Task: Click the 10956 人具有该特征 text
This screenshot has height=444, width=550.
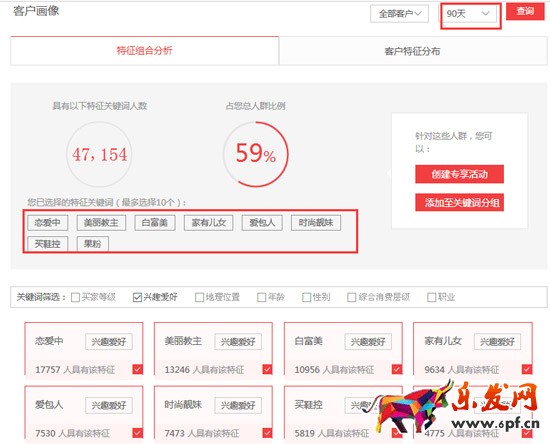Action: point(334,370)
